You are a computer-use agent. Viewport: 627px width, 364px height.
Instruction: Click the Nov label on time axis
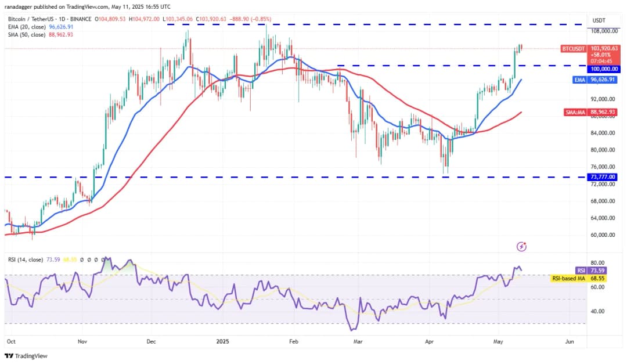(82, 342)
